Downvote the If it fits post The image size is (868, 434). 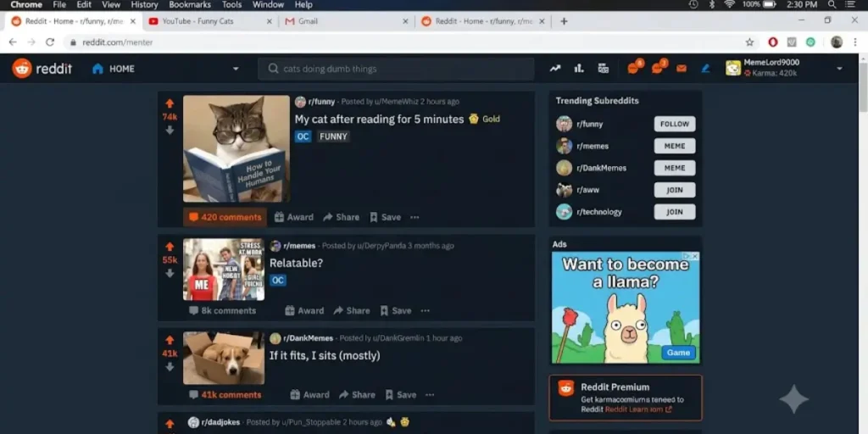(170, 366)
